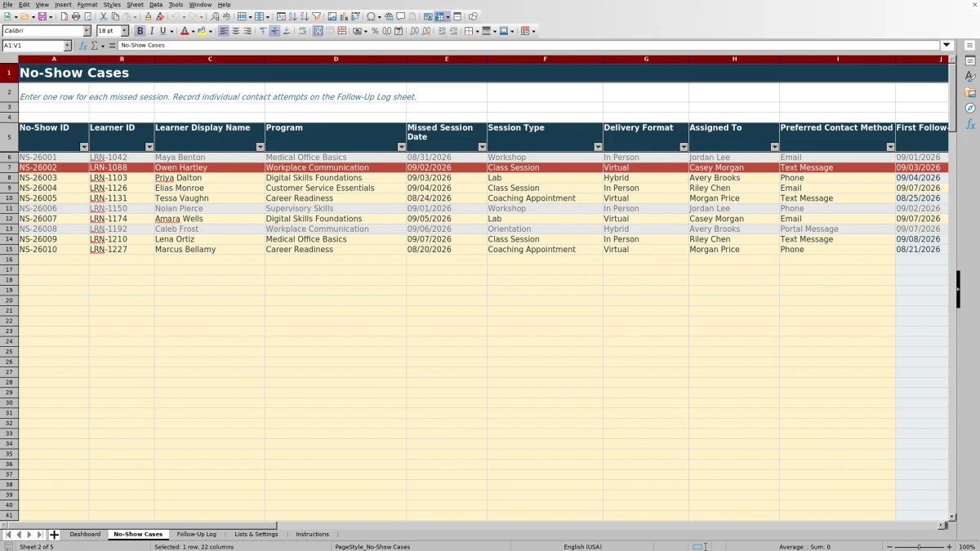The height and width of the screenshot is (551, 980).
Task: Click the AutoFilter funnel icon
Action: tap(316, 16)
